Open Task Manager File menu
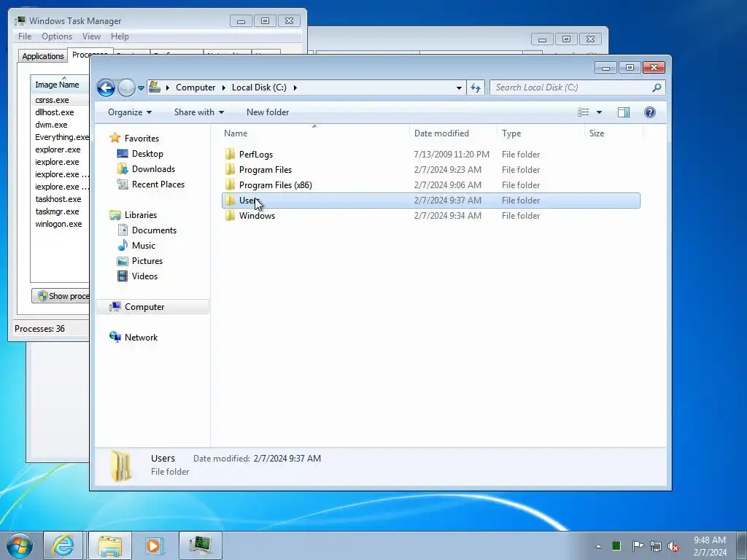This screenshot has height=560, width=747. [x=25, y=36]
